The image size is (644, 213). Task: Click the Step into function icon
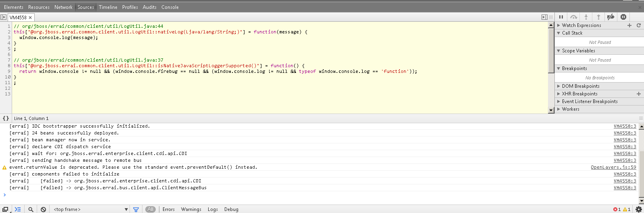(x=586, y=17)
